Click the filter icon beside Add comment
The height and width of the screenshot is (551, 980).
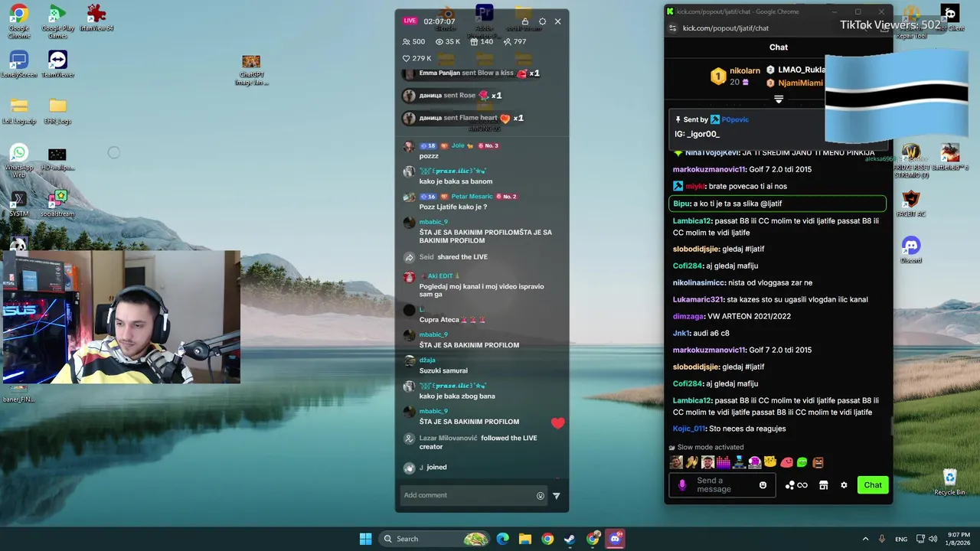click(x=556, y=496)
